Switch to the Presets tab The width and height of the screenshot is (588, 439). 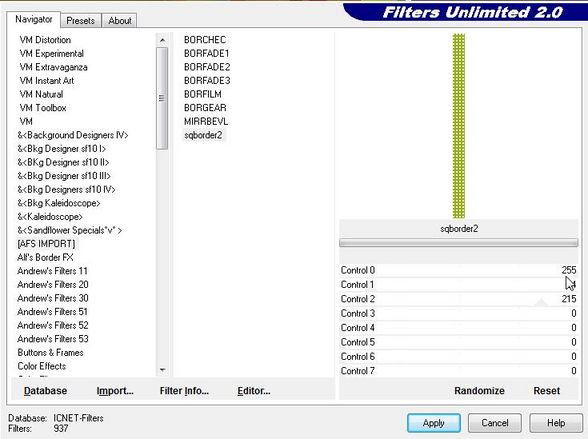click(x=80, y=21)
